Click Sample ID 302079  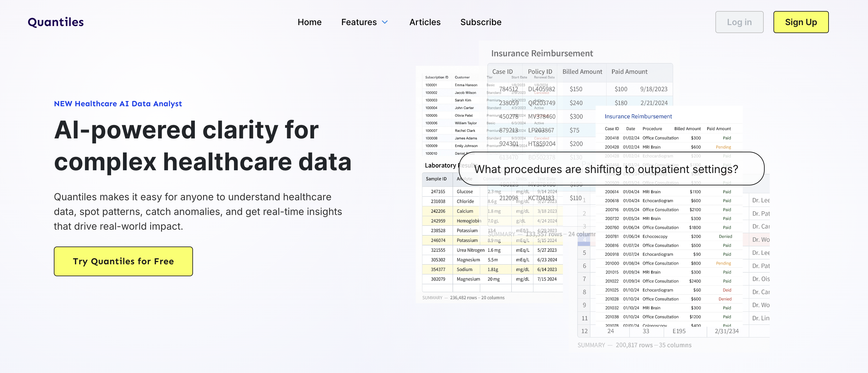click(438, 279)
